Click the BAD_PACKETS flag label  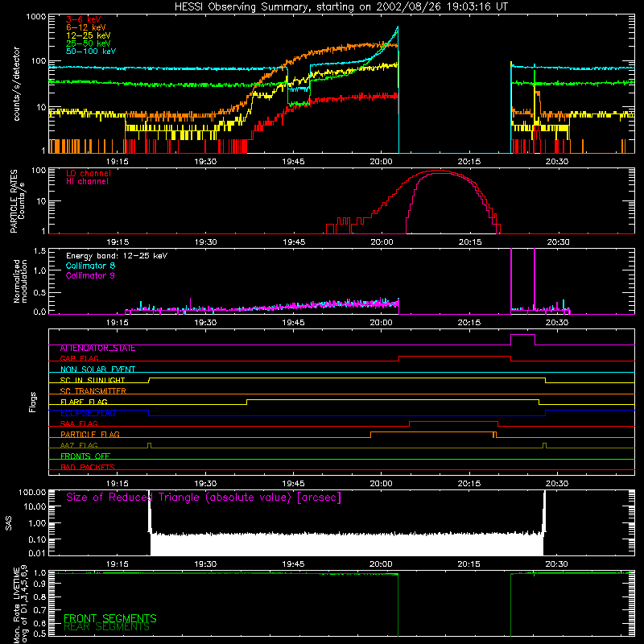coord(88,468)
